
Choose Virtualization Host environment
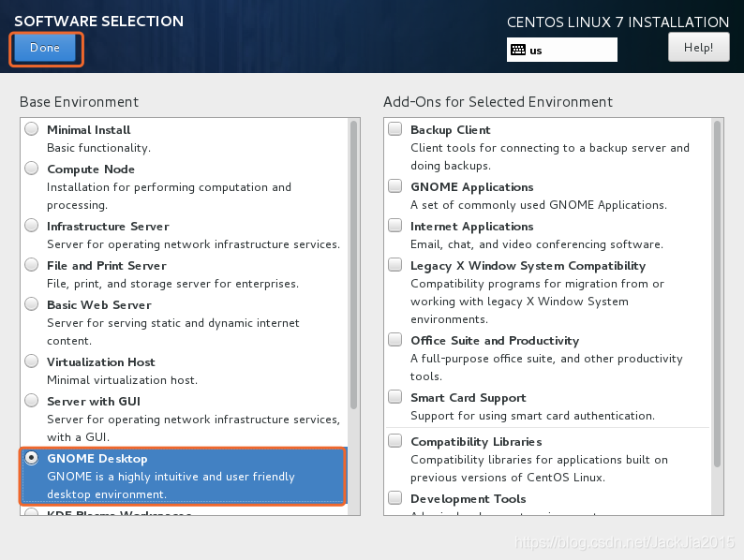coord(32,361)
